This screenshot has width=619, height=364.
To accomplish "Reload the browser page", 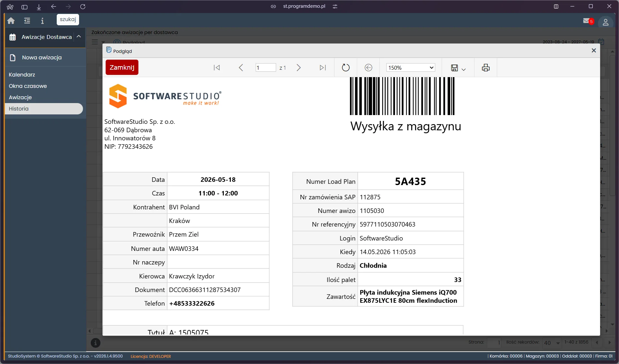I will (x=83, y=6).
